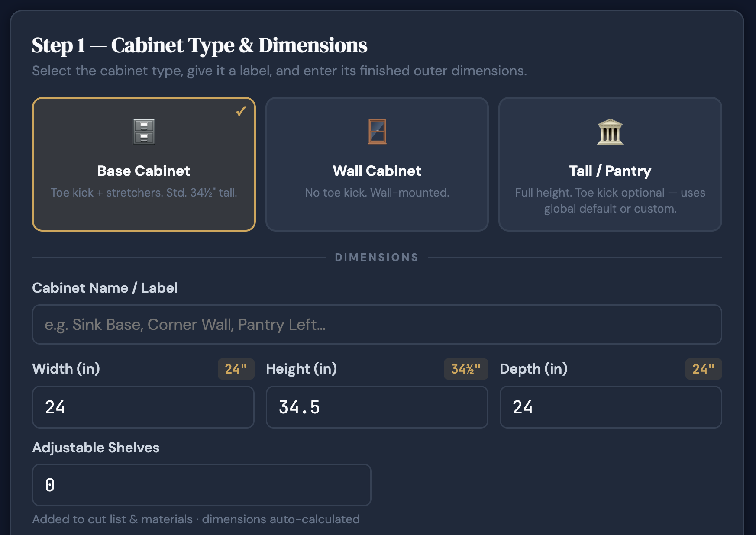Screen dimensions: 756x535
Task: Click the Width (in) label
Action: click(66, 369)
